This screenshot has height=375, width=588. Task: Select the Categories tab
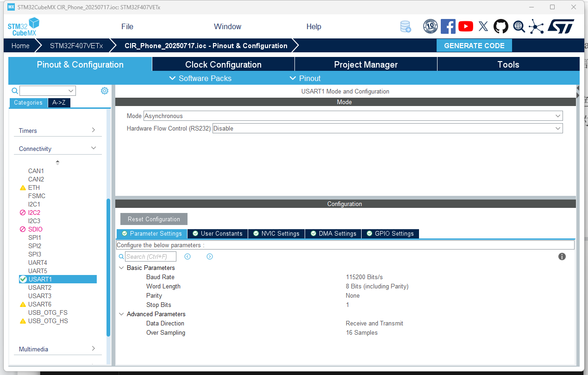(x=28, y=103)
